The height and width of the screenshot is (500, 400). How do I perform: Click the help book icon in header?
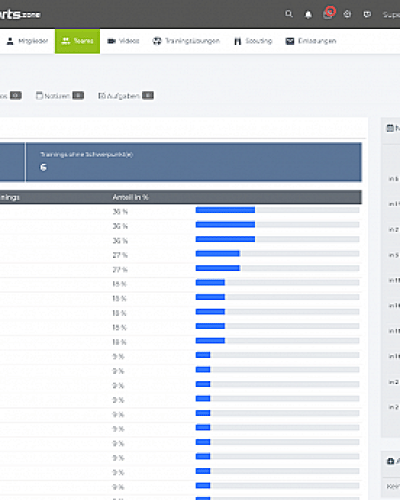click(367, 14)
